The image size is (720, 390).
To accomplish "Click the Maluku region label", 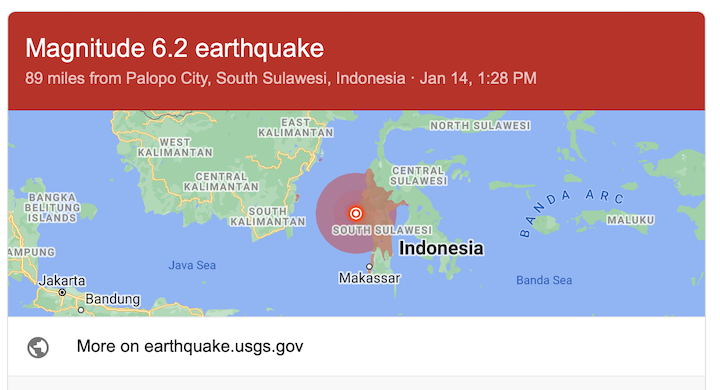I will coord(630,220).
